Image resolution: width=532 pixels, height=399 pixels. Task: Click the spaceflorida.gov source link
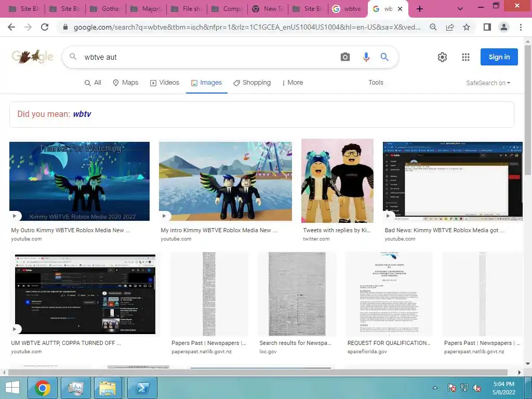(367, 352)
